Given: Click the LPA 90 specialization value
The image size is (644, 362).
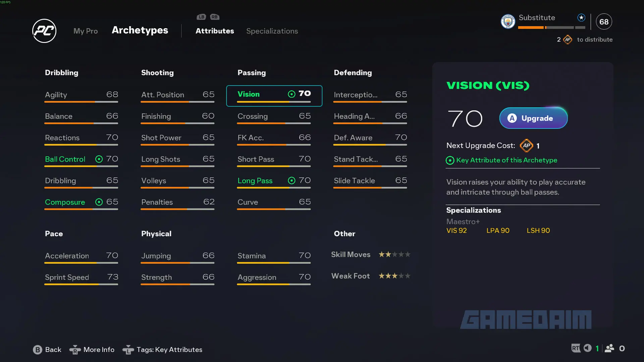Looking at the screenshot, I should tap(498, 231).
